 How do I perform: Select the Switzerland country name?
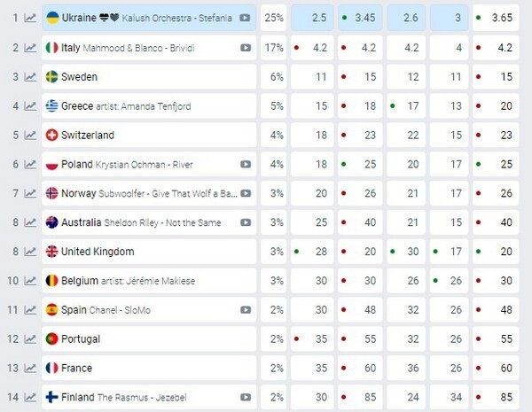click(x=87, y=136)
